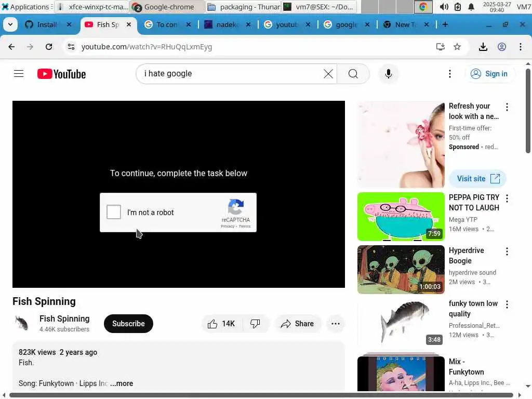Click Visit site on sponsored ad
Viewport: 532px width, 399px height.
point(478,179)
